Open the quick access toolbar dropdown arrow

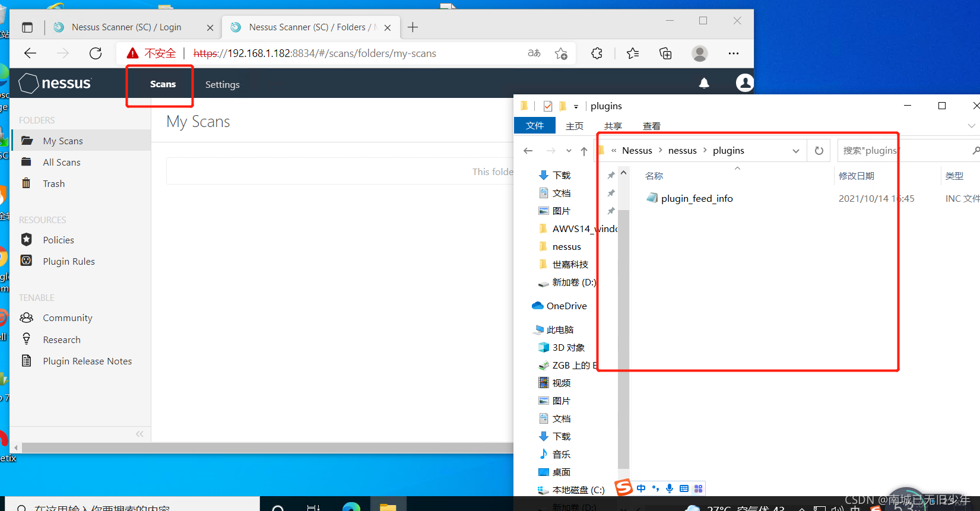coord(576,107)
